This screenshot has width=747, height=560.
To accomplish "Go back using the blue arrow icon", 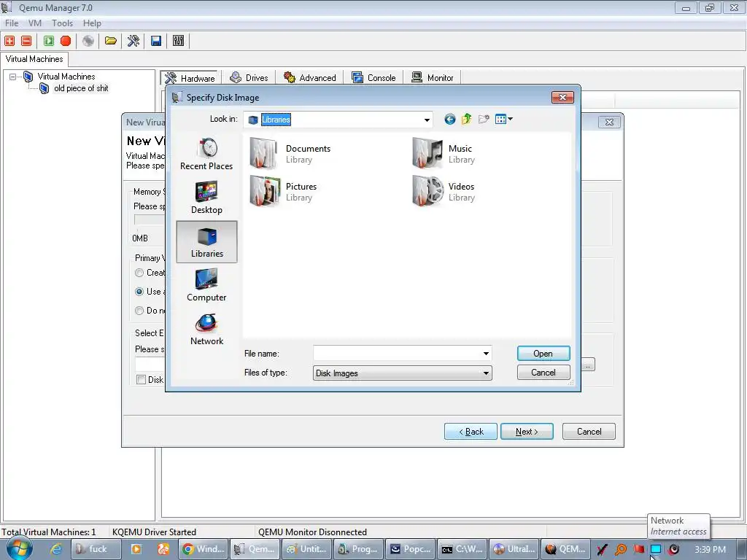I will click(x=449, y=119).
